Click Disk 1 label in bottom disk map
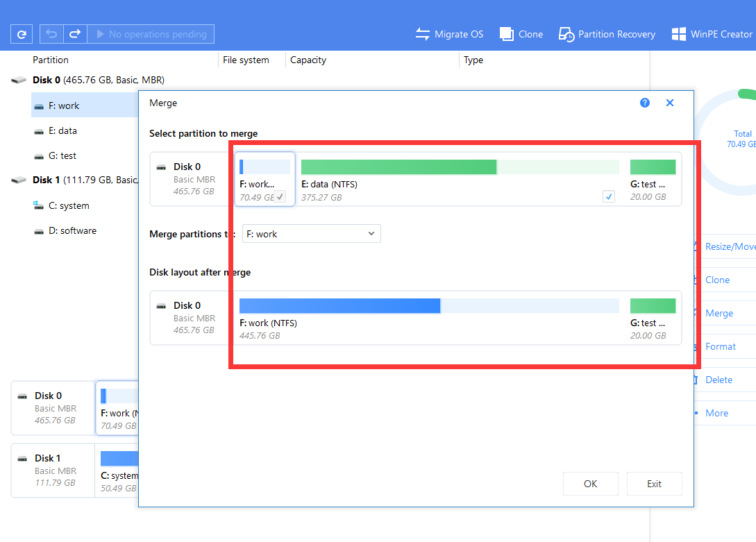This screenshot has height=542, width=756. [x=48, y=458]
